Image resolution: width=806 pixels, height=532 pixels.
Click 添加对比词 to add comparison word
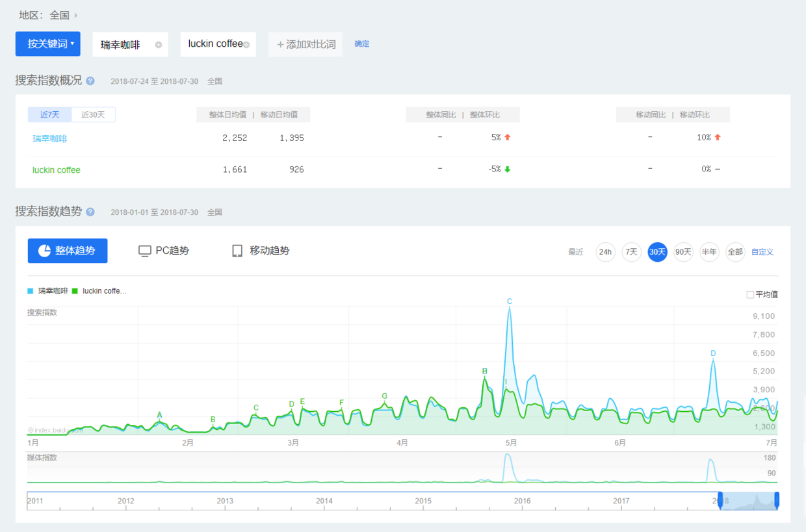tap(305, 44)
